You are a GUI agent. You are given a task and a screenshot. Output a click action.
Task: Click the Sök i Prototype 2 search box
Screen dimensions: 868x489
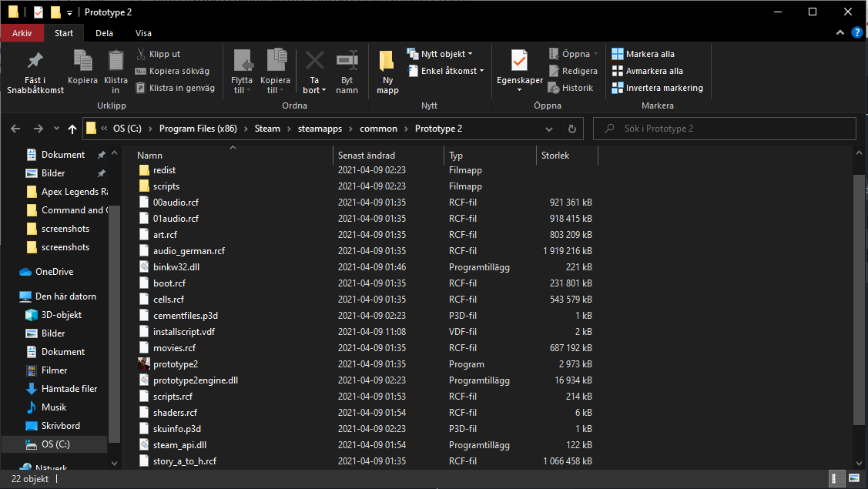pyautogui.click(x=725, y=129)
